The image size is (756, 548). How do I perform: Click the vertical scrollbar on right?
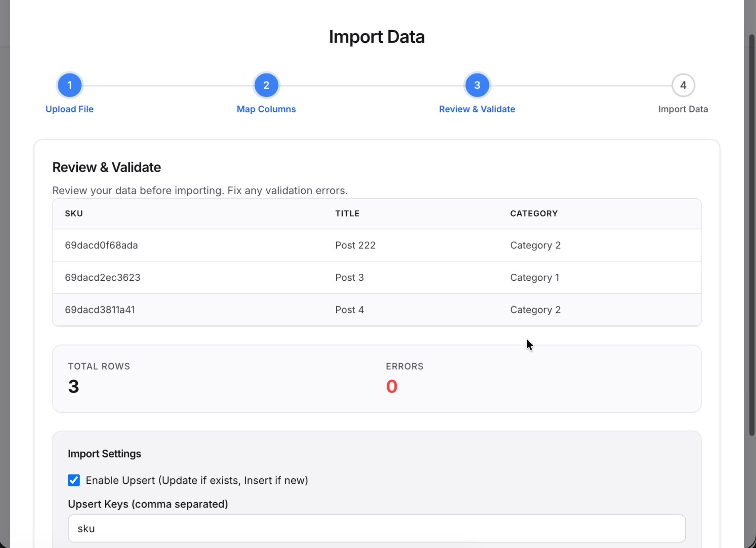(752, 235)
